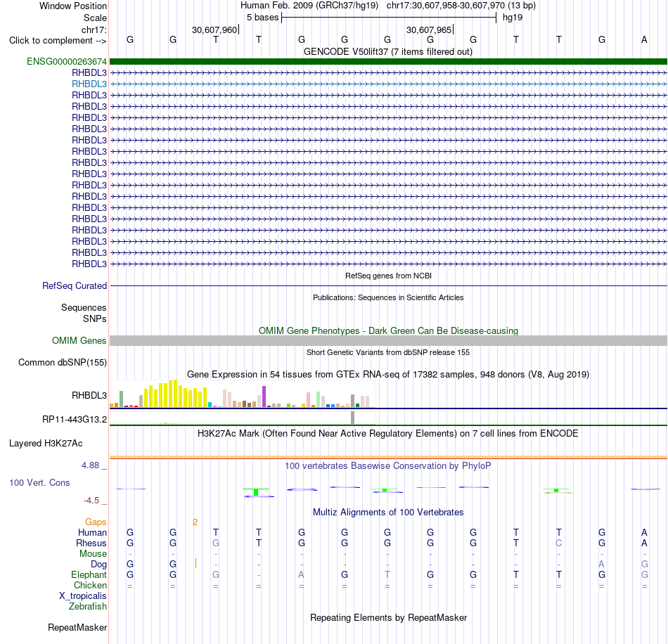Open the Common dbSNP(155) track label
This screenshot has height=644, width=668.
[62, 363]
